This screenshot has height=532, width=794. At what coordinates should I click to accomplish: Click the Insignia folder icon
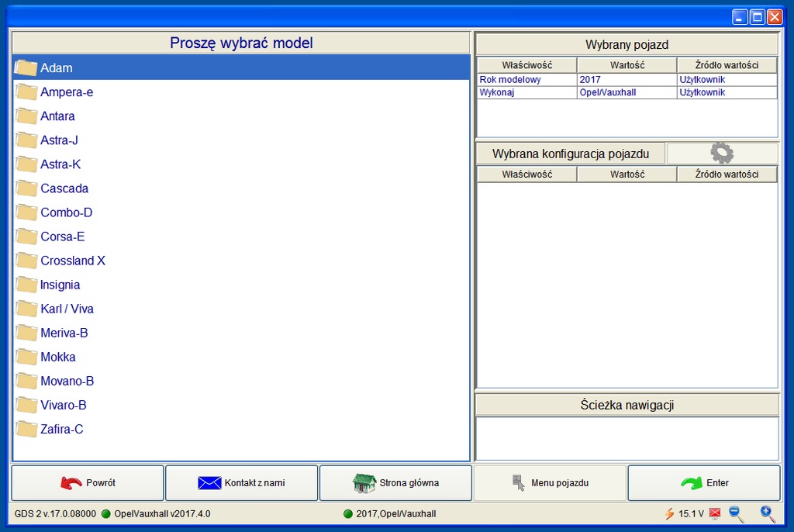pos(26,285)
